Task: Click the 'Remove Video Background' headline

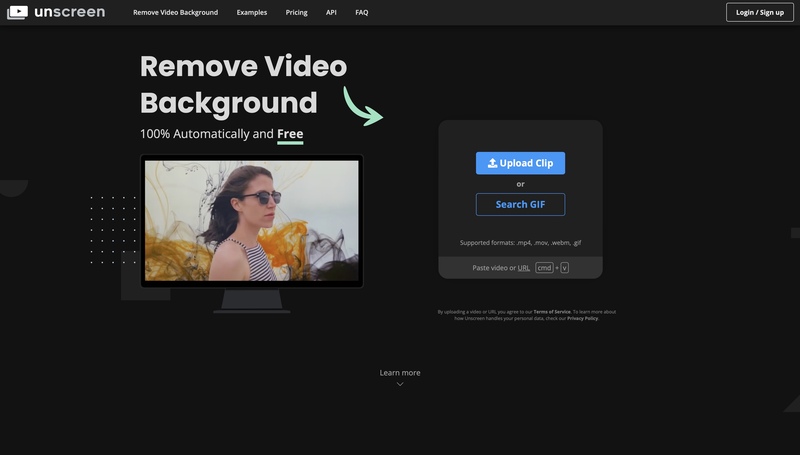Action: (243, 85)
